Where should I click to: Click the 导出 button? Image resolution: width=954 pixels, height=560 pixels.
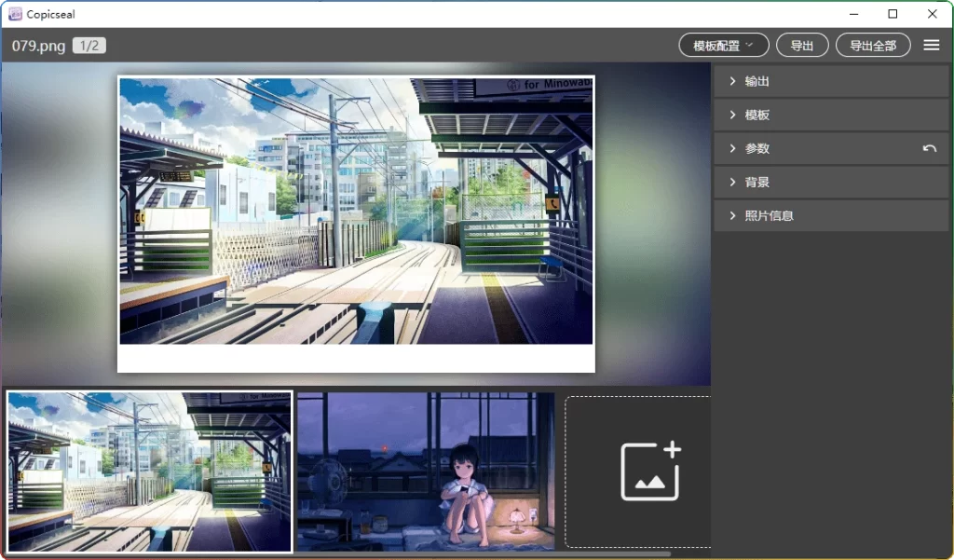coord(802,45)
